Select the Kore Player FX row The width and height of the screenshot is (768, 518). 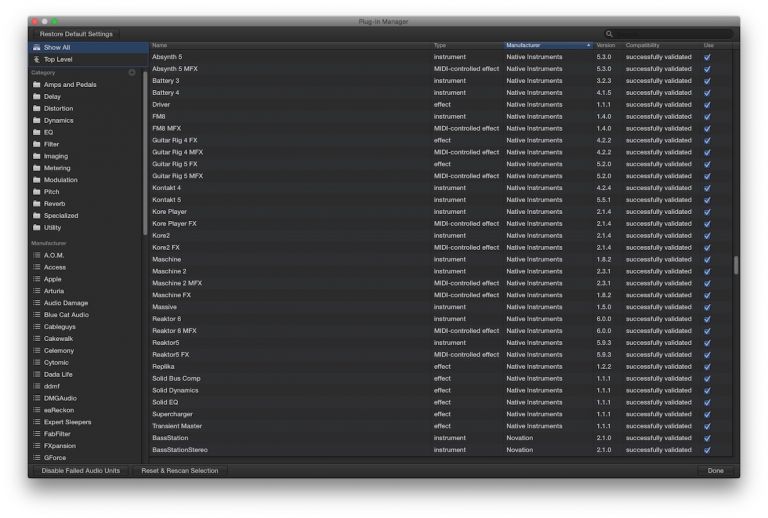click(441, 223)
